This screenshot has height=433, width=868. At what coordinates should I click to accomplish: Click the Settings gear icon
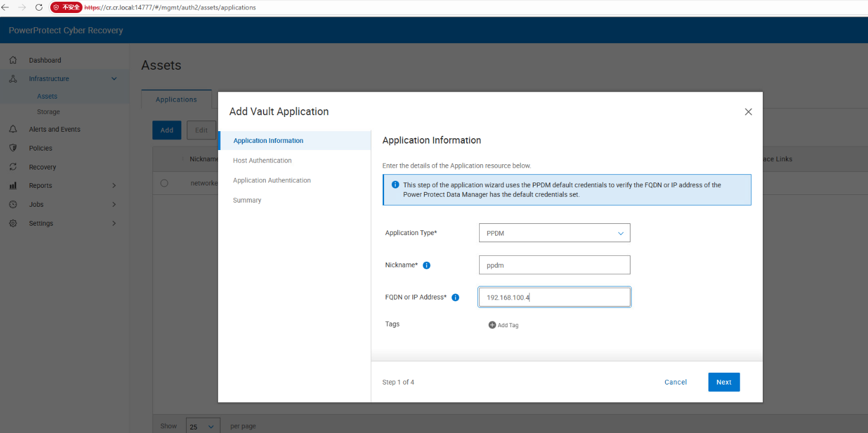[x=13, y=223]
